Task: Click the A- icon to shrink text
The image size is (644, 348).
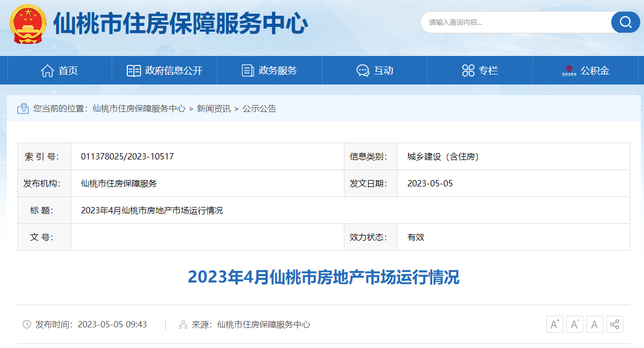Action: coord(574,324)
